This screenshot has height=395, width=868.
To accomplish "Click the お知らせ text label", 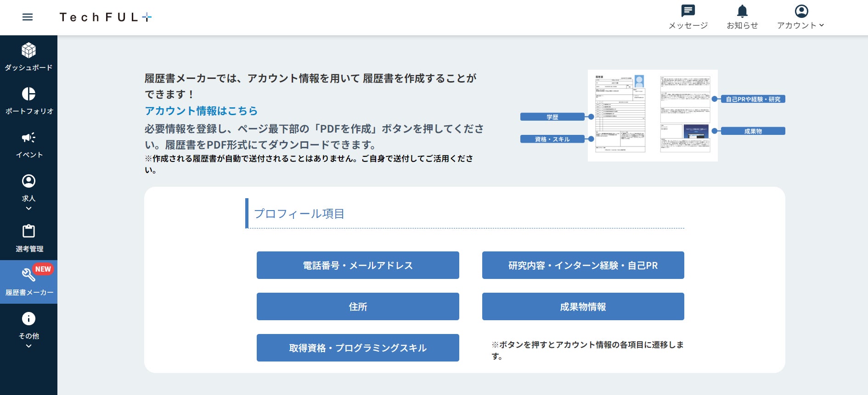I will (742, 25).
